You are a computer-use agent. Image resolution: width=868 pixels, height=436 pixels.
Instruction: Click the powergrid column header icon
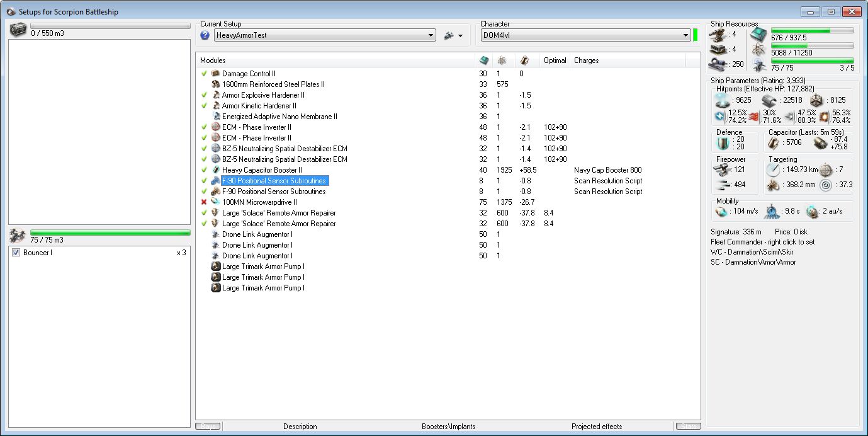(502, 60)
